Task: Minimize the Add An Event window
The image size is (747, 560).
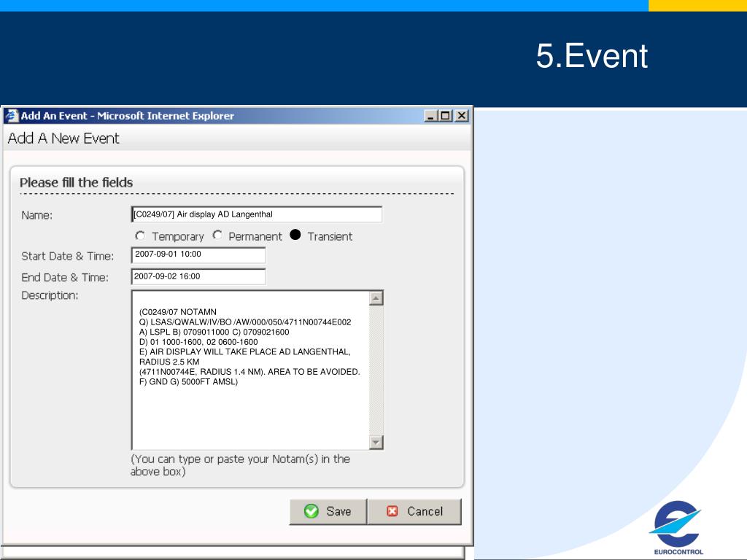Action: tap(430, 116)
